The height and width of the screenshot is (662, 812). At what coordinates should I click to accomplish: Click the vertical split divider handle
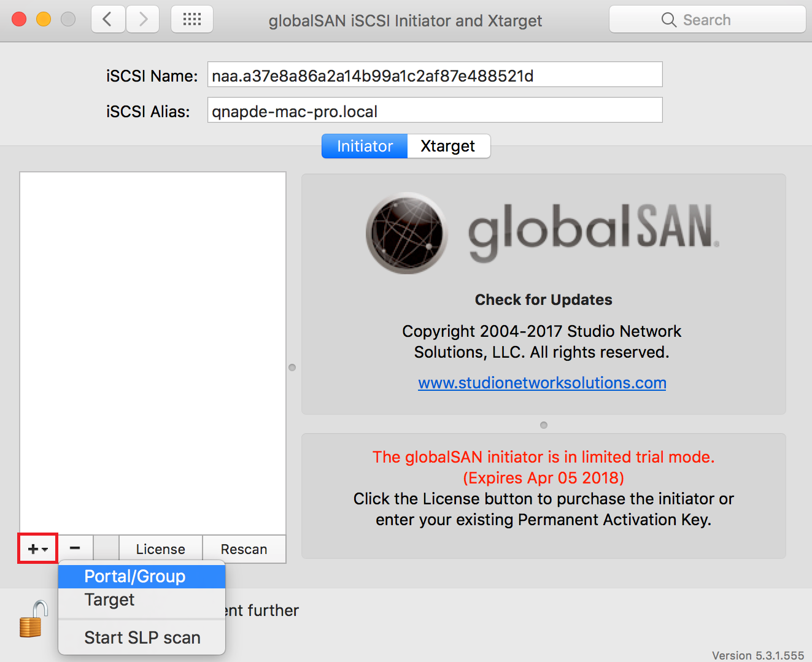[x=292, y=368]
